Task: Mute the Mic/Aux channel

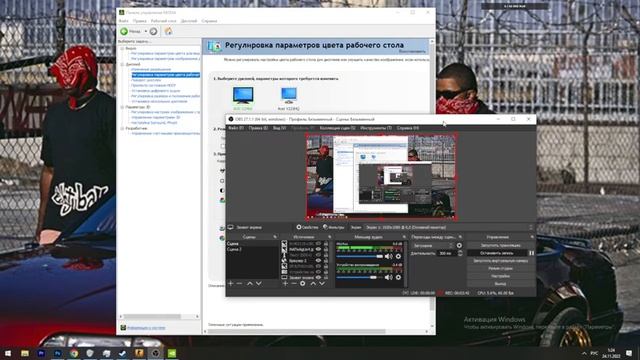Action: [389, 256]
